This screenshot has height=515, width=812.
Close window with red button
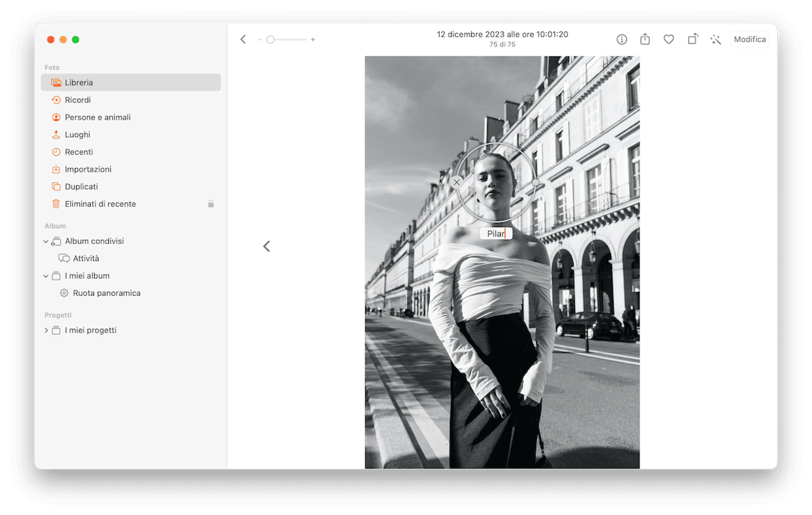click(x=51, y=40)
